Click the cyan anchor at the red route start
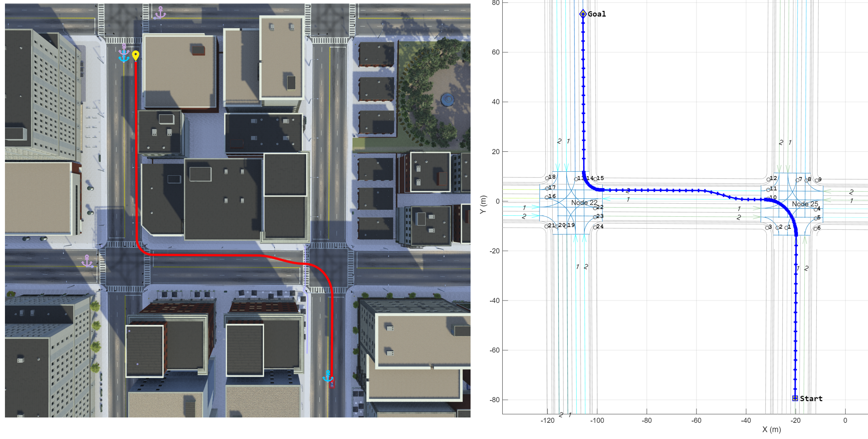The image size is (868, 439). pyautogui.click(x=328, y=376)
